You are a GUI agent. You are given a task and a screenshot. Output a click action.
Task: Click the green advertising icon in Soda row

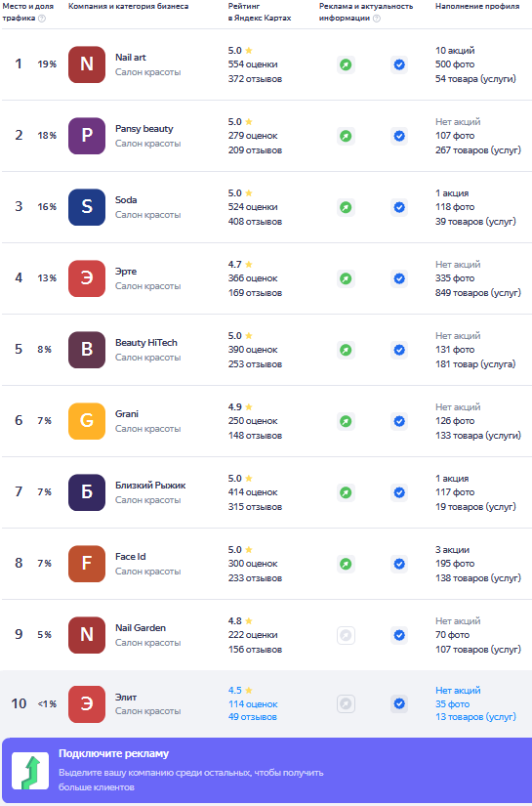point(347,207)
